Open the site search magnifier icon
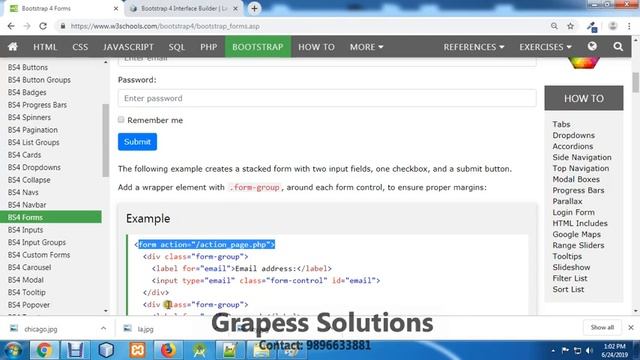This screenshot has height=360, width=640. (618, 47)
